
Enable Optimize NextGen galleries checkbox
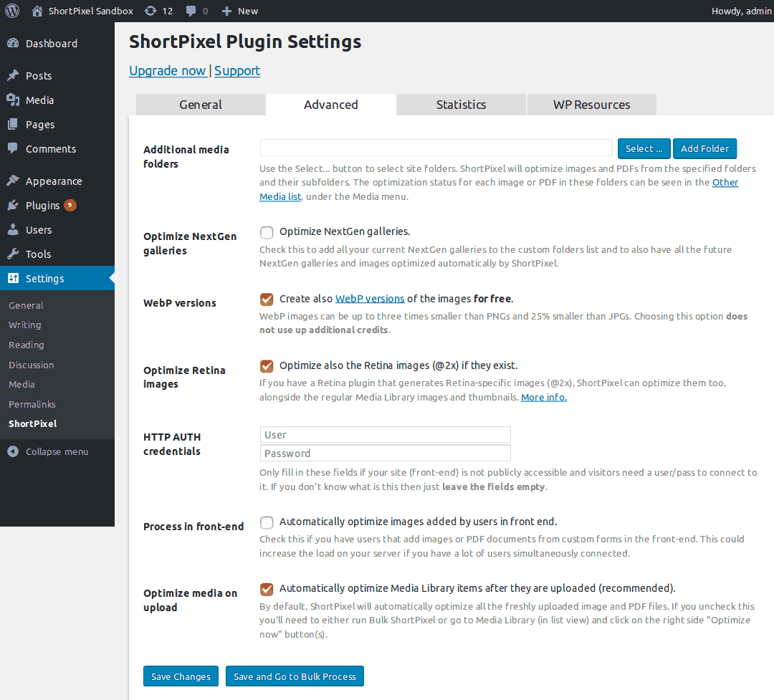click(x=267, y=232)
